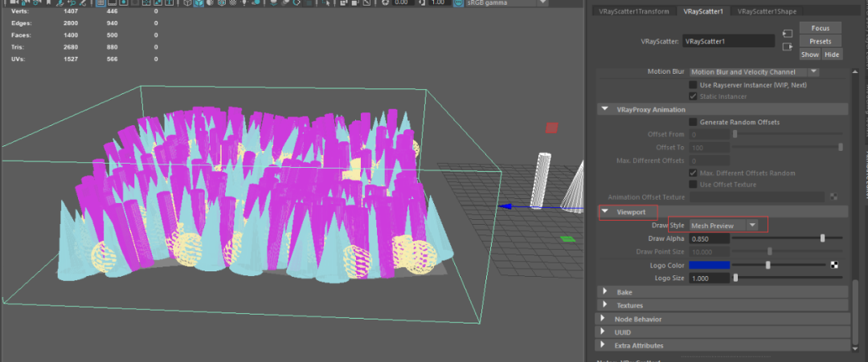Click the output connection icon below input arrow
The width and height of the screenshot is (868, 362).
[787, 47]
